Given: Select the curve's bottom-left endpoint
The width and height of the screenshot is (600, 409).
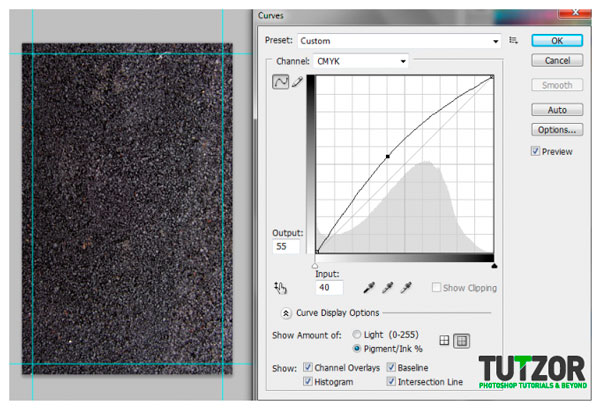Looking at the screenshot, I should point(317,251).
